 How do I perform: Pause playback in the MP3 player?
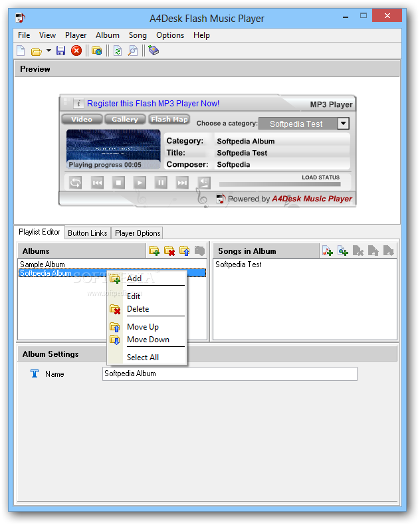point(161,183)
